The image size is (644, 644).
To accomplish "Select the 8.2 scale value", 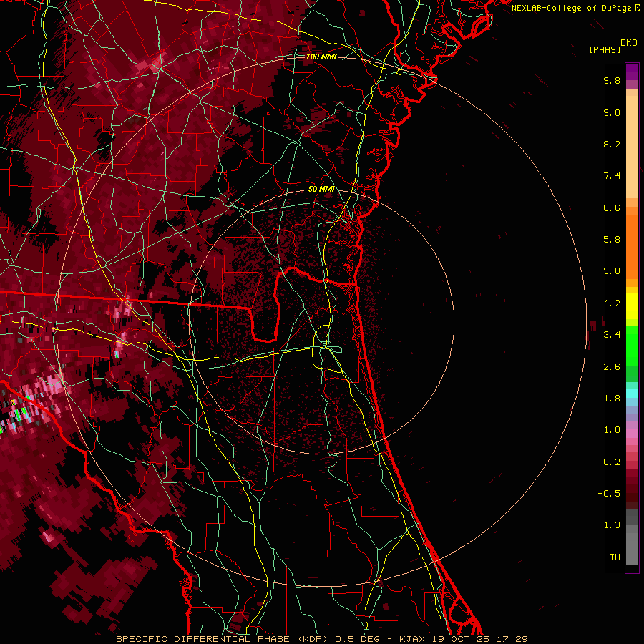I will (612, 144).
